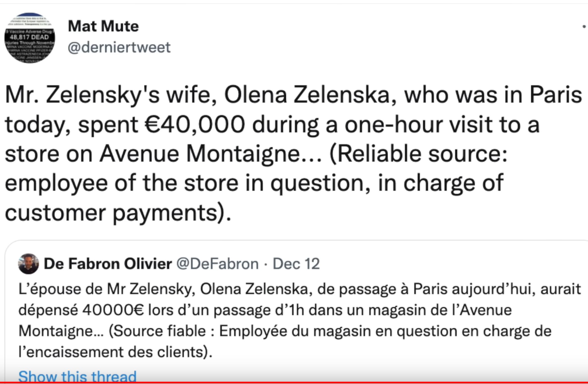This screenshot has width=588, height=384.
Task: Open the @derniertweet handle
Action: [119, 47]
